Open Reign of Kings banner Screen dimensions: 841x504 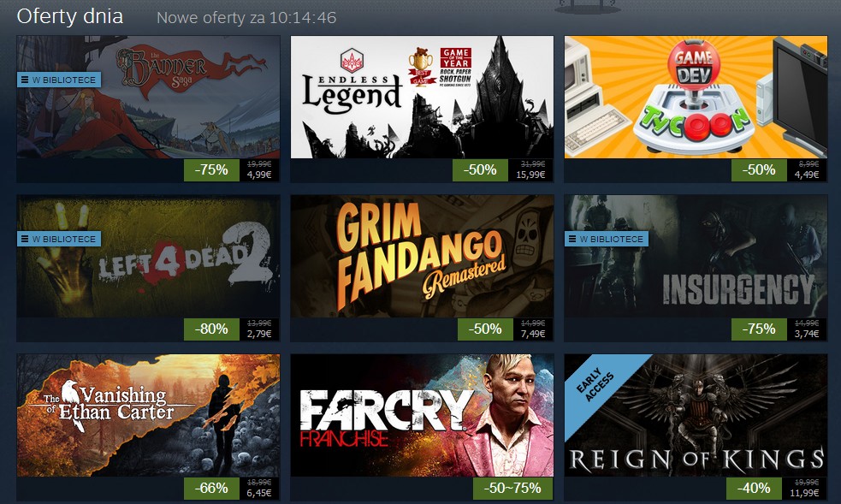(x=696, y=415)
